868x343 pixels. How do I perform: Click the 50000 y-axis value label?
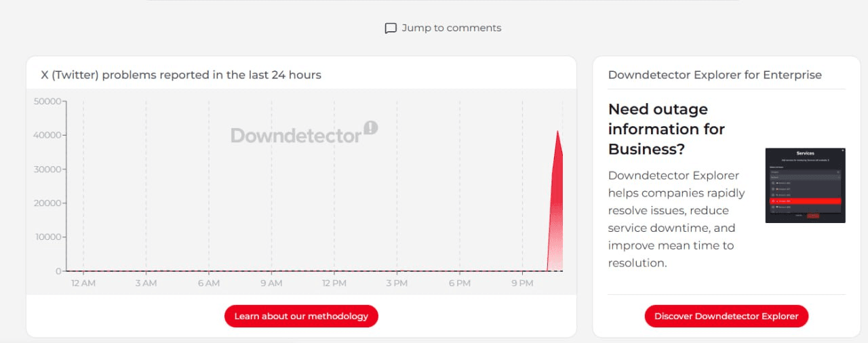click(47, 102)
